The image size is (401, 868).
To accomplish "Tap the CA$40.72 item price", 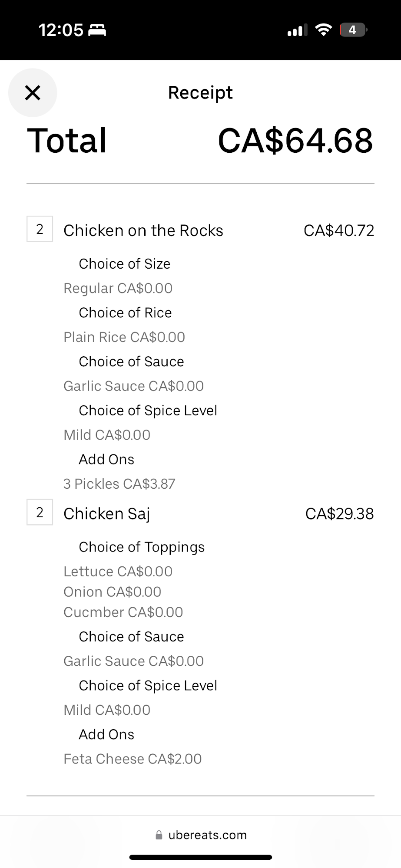I will 338,230.
